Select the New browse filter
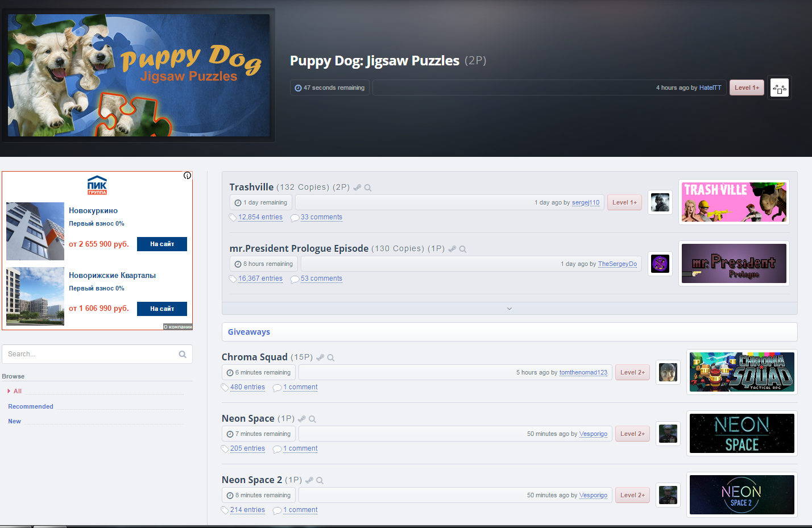Image resolution: width=812 pixels, height=528 pixels. coord(14,421)
